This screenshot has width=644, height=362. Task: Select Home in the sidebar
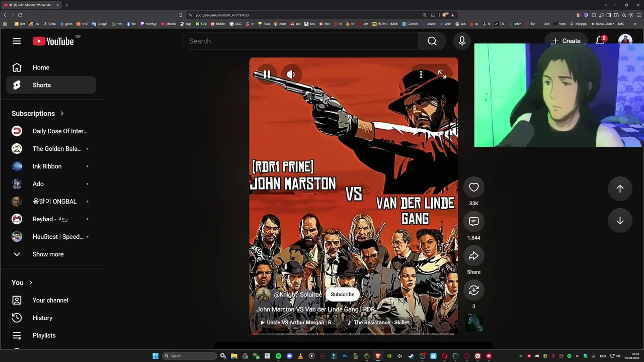click(x=51, y=67)
